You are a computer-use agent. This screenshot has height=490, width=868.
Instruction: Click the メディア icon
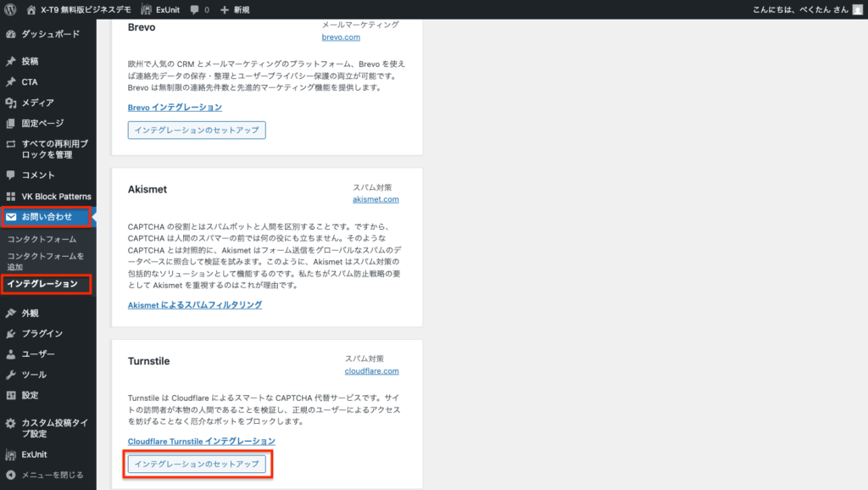(10, 103)
